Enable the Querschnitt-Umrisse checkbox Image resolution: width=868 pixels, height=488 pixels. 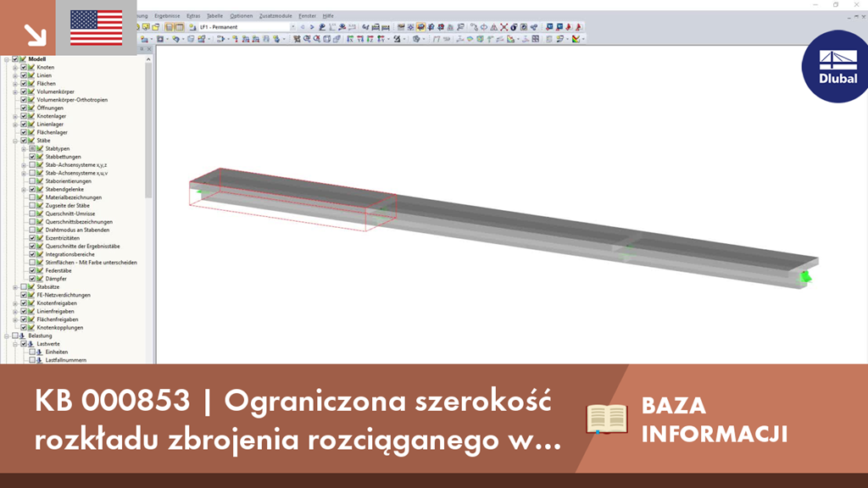click(32, 213)
